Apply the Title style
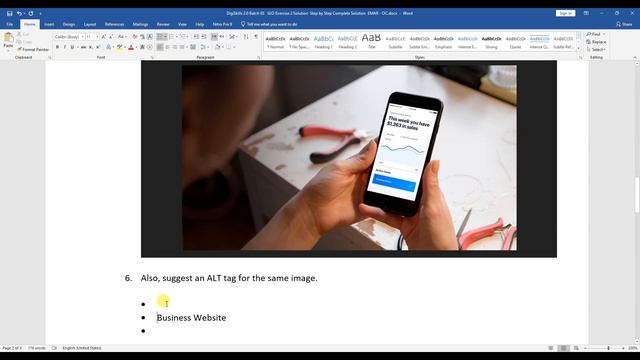Viewport: 640px width, 360px height. coord(371,42)
